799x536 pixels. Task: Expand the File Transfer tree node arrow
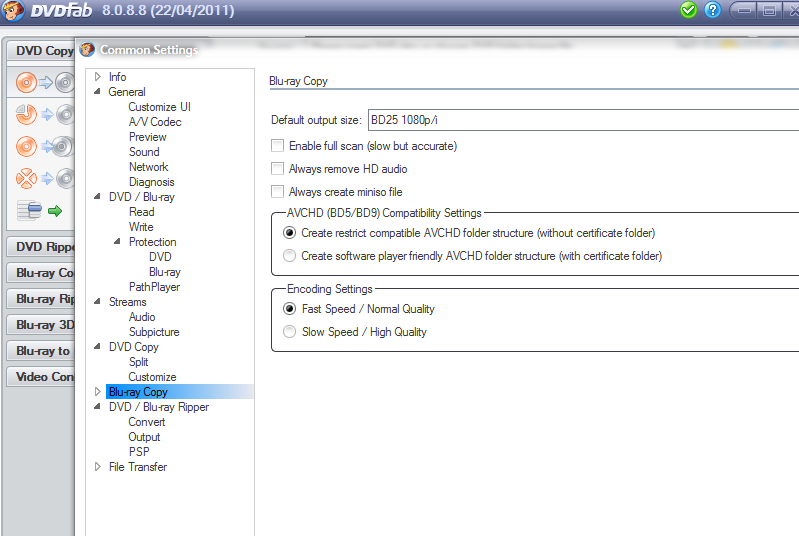pos(98,467)
